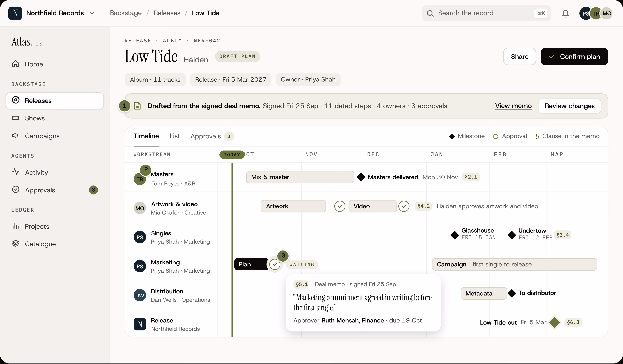Switch to the Approvals tab
The width and height of the screenshot is (623, 364).
pos(212,136)
